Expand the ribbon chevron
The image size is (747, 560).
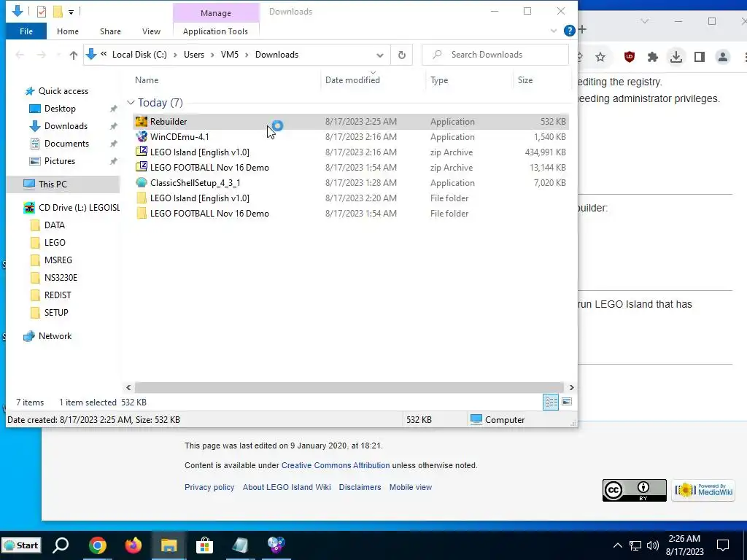coord(554,31)
